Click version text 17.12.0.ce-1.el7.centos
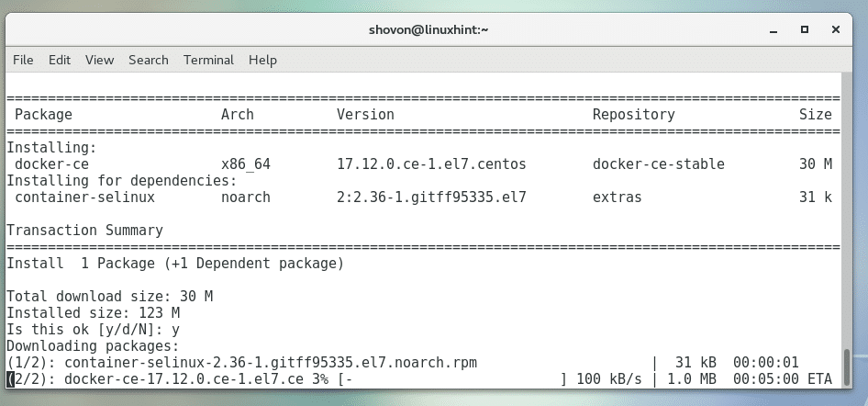The height and width of the screenshot is (406, 868). pos(431,164)
